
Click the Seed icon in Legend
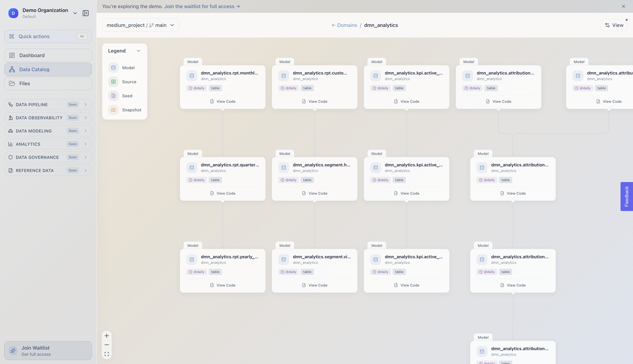pos(113,96)
